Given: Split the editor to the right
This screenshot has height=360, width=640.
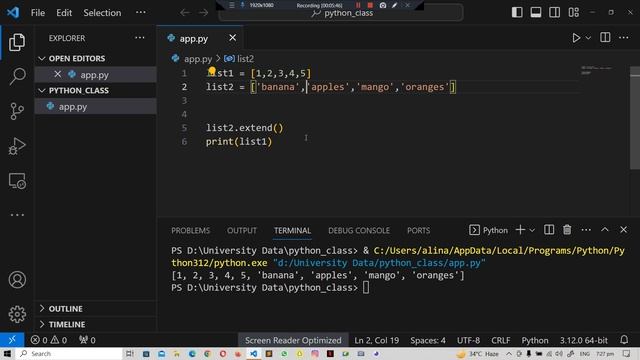Looking at the screenshot, I should (x=605, y=38).
